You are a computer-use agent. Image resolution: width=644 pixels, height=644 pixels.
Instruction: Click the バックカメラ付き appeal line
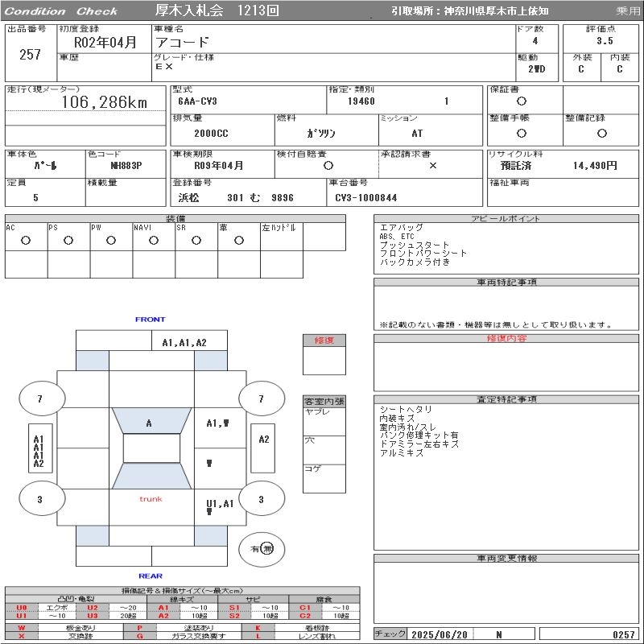tap(415, 262)
